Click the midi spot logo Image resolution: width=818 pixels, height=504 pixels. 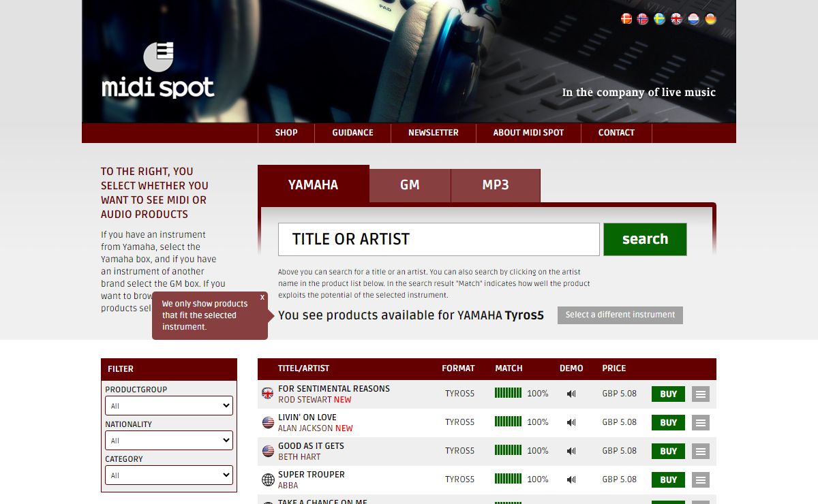[x=158, y=70]
